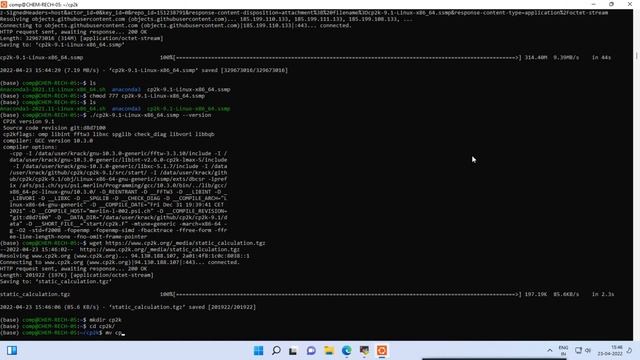Click the static_calculation.tgz progress bar line

pyautogui.click(x=307, y=294)
